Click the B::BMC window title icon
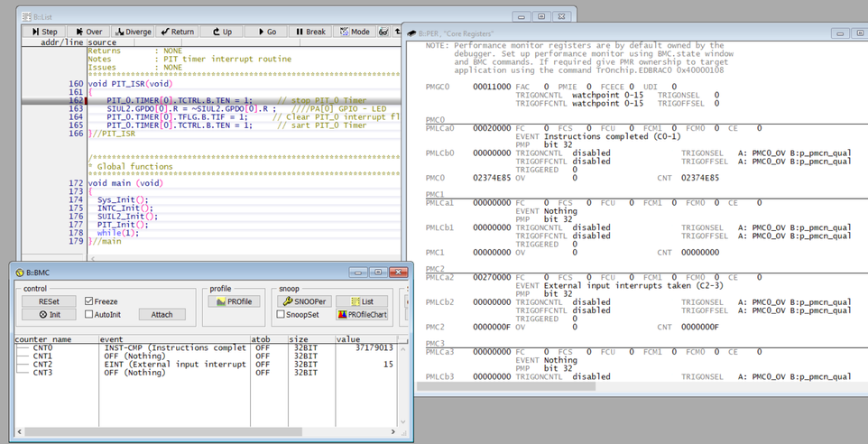 20,273
